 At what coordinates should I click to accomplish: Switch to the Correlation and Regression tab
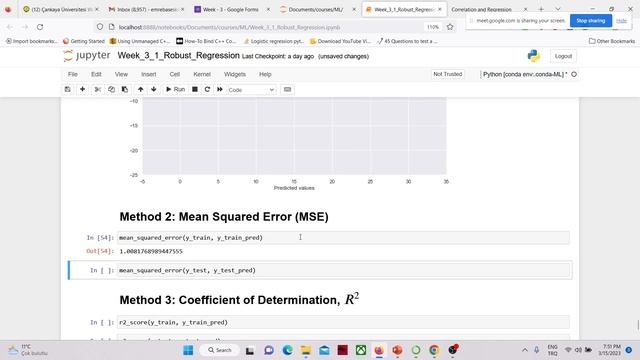488,9
